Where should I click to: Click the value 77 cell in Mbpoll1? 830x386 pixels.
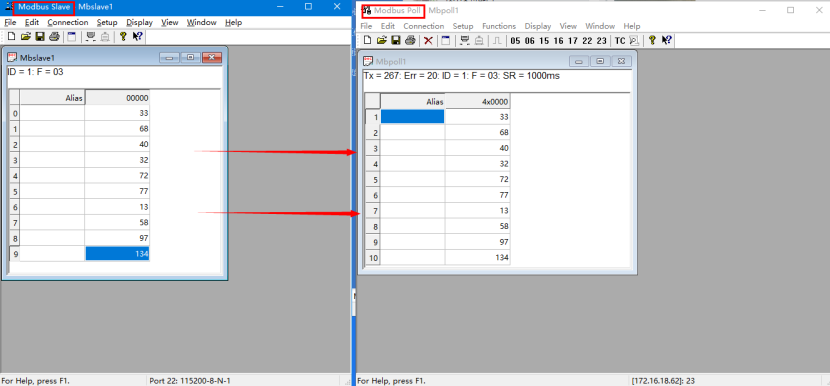477,195
